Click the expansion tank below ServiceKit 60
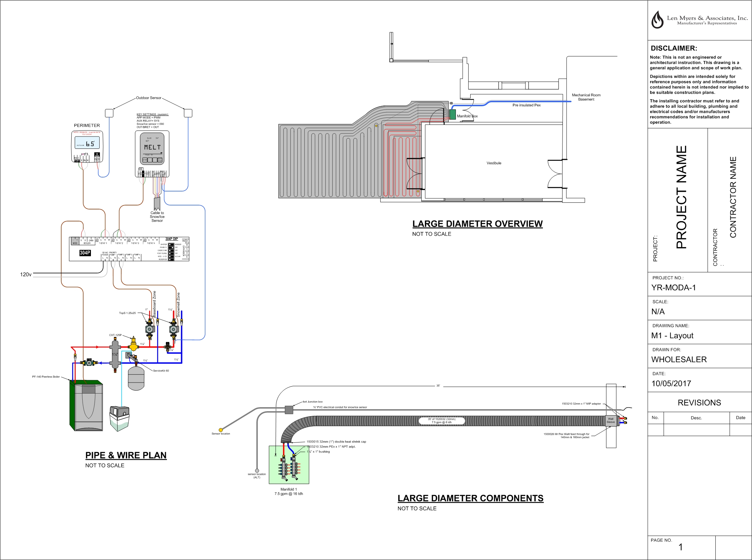Image resolution: width=752 pixels, height=560 pixels. [x=136, y=378]
